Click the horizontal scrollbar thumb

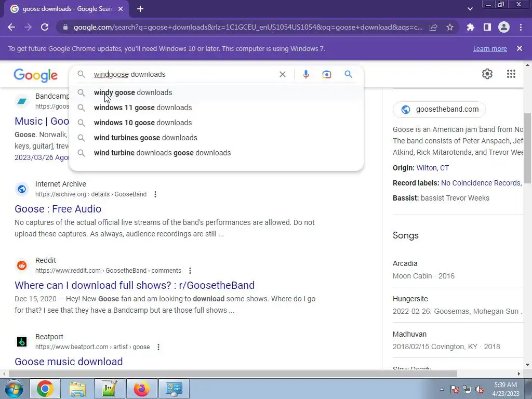click(233, 374)
